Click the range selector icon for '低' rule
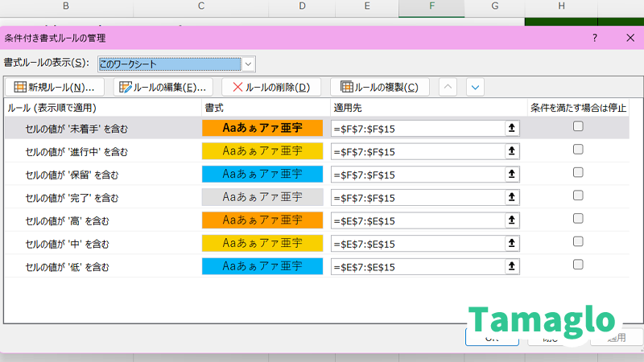 pos(511,267)
